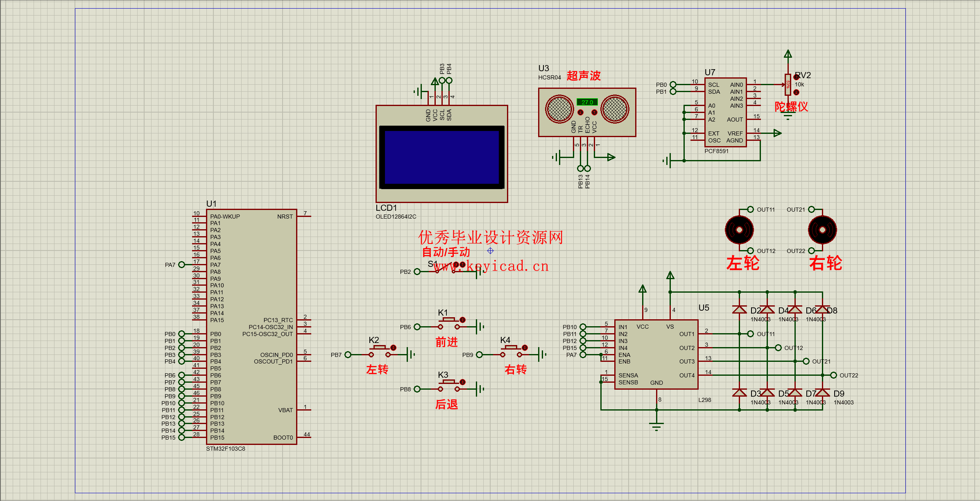Click the green 27.0 distance readout on HCSR04

pyautogui.click(x=587, y=102)
